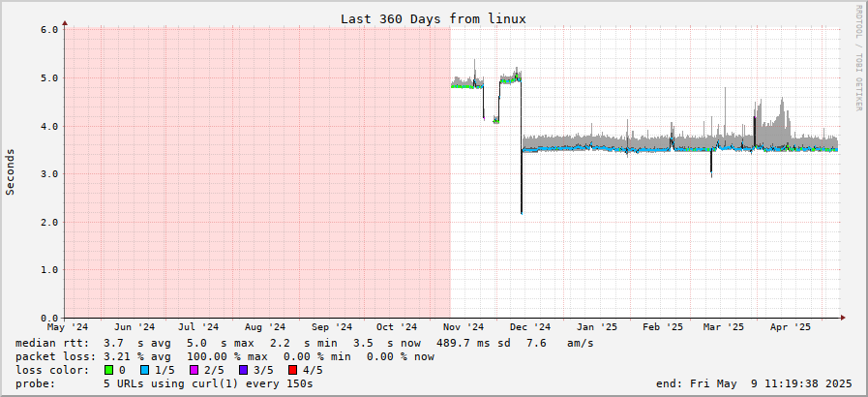This screenshot has width=868, height=397.
Task: Click the purple 3/5 loss color swatch
Action: pyautogui.click(x=243, y=370)
